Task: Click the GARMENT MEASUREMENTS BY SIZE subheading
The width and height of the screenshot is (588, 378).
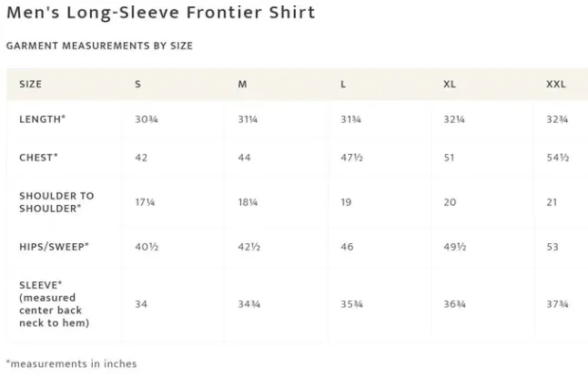Action: 99,46
